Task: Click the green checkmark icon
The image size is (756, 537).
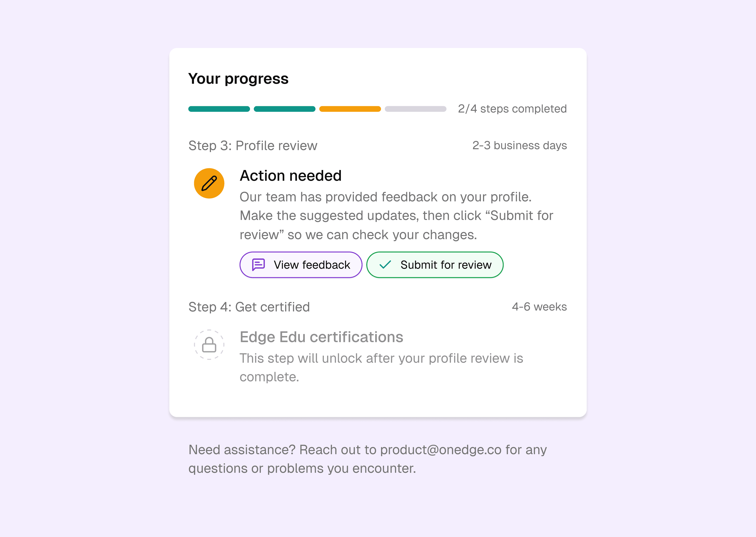Action: (385, 265)
